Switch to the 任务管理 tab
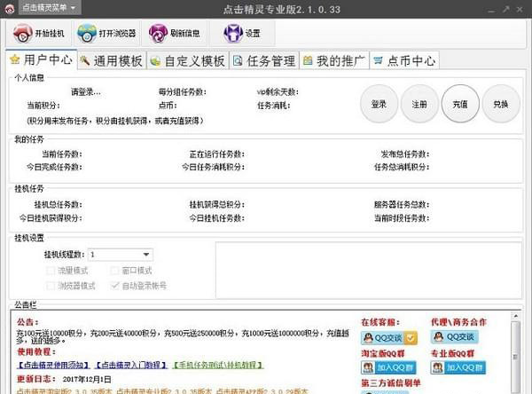The height and width of the screenshot is (394, 532). (x=263, y=61)
